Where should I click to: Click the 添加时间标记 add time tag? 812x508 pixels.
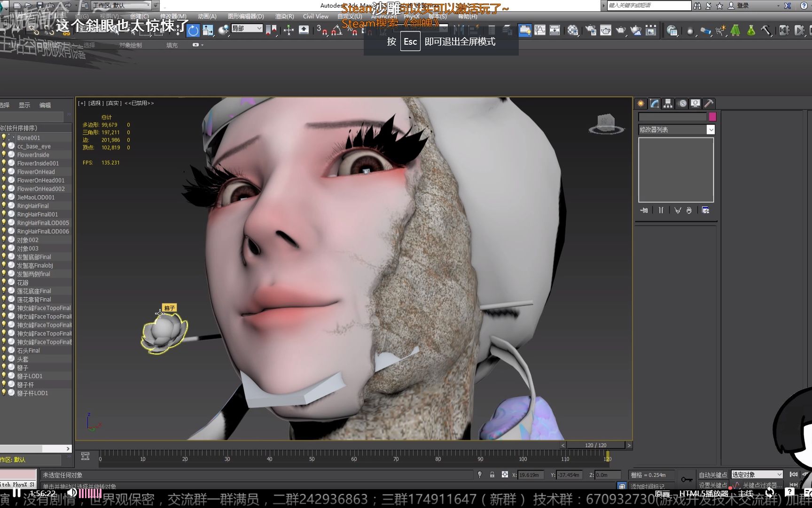click(x=648, y=486)
